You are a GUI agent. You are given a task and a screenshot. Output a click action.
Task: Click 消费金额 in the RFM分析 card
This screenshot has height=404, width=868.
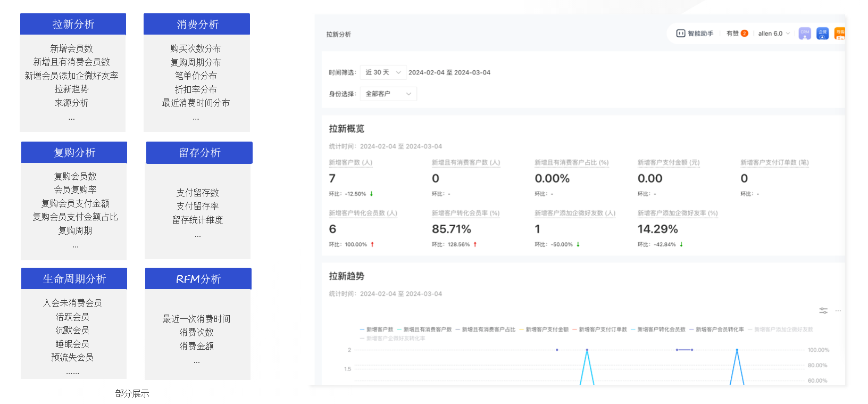[x=197, y=346]
